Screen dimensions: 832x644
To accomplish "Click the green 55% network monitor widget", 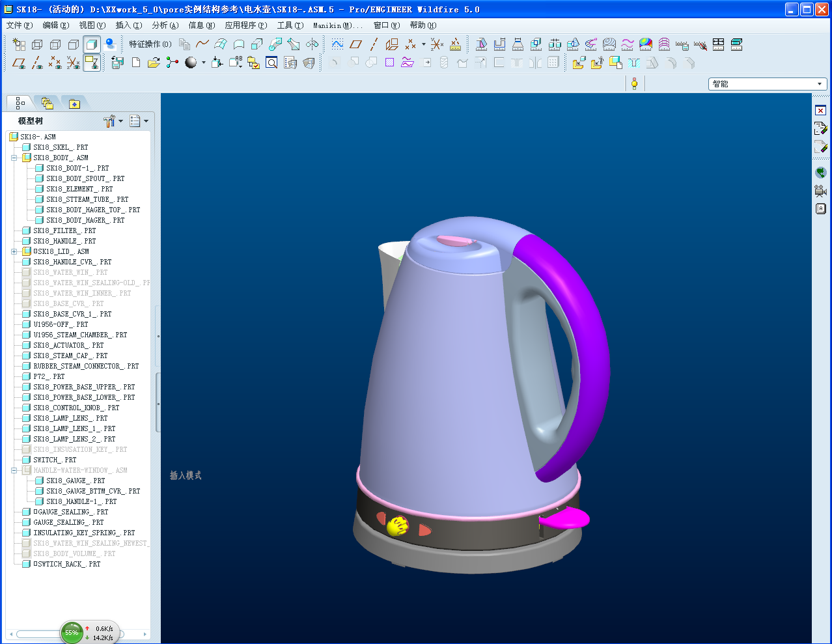I will click(90, 632).
